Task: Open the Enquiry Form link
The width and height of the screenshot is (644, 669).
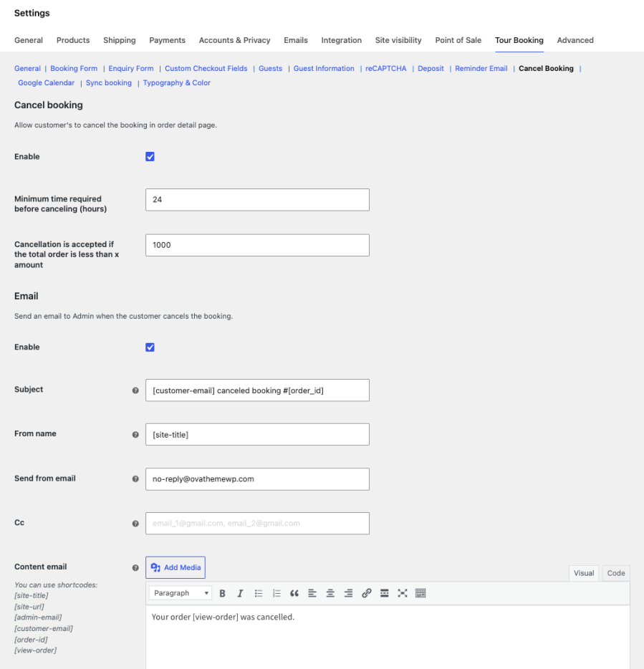Action: (131, 68)
